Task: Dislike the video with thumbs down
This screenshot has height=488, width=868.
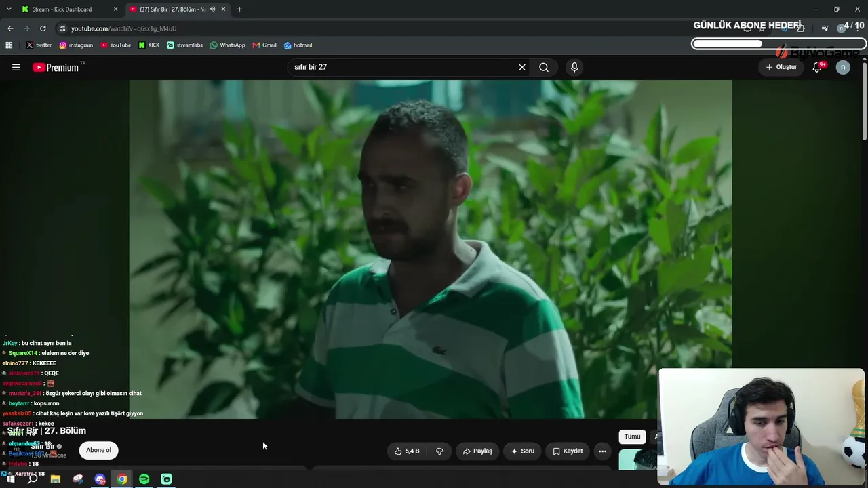Action: click(439, 451)
